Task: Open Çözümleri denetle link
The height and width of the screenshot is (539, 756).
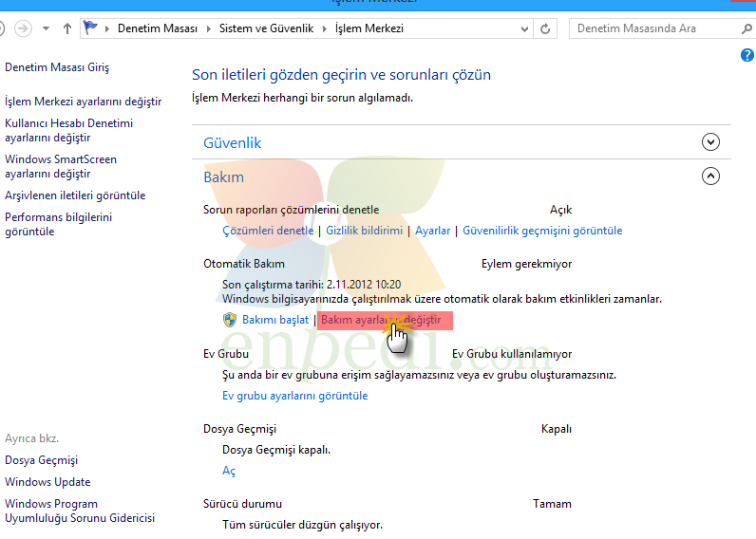Action: [268, 231]
